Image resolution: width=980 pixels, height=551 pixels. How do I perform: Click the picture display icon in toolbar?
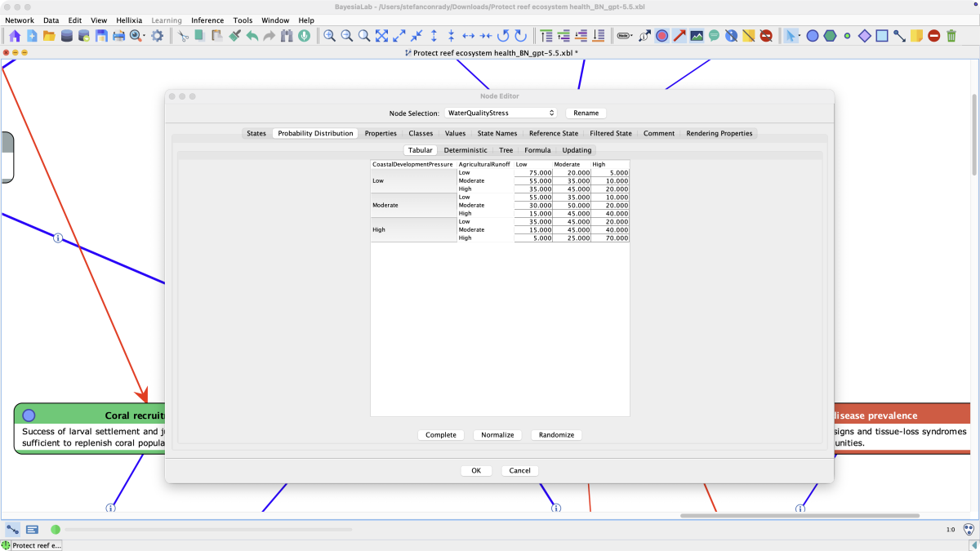point(697,36)
